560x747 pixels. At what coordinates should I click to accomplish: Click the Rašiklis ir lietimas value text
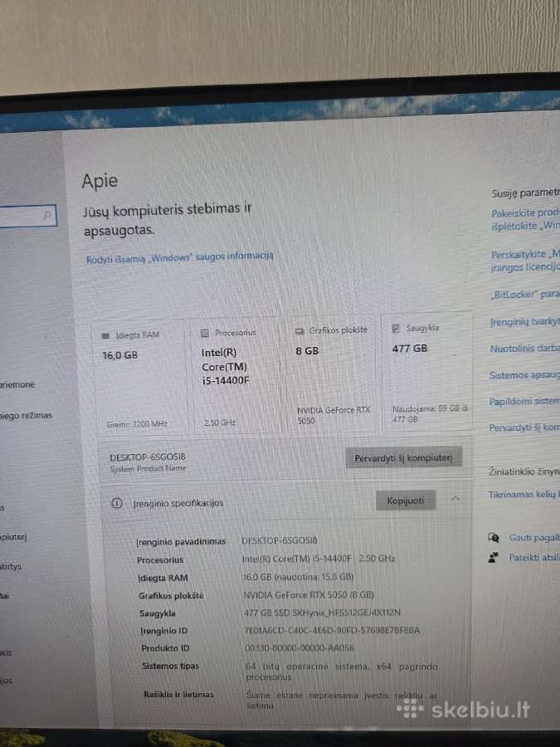click(x=342, y=701)
